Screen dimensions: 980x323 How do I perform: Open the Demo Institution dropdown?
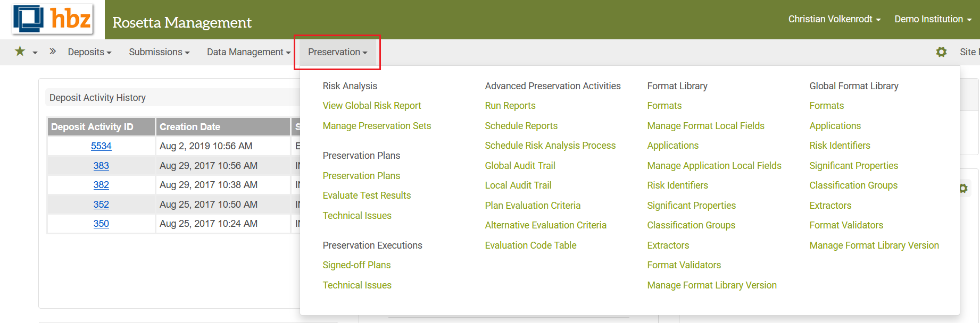933,19
